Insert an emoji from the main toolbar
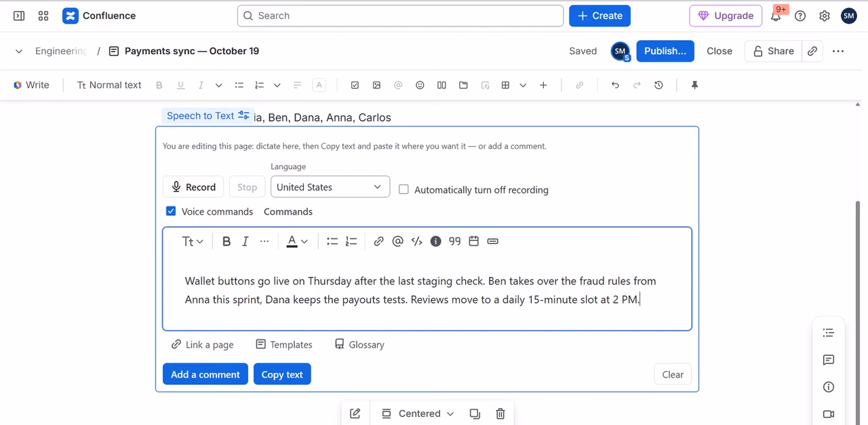The image size is (868, 425). click(x=420, y=85)
